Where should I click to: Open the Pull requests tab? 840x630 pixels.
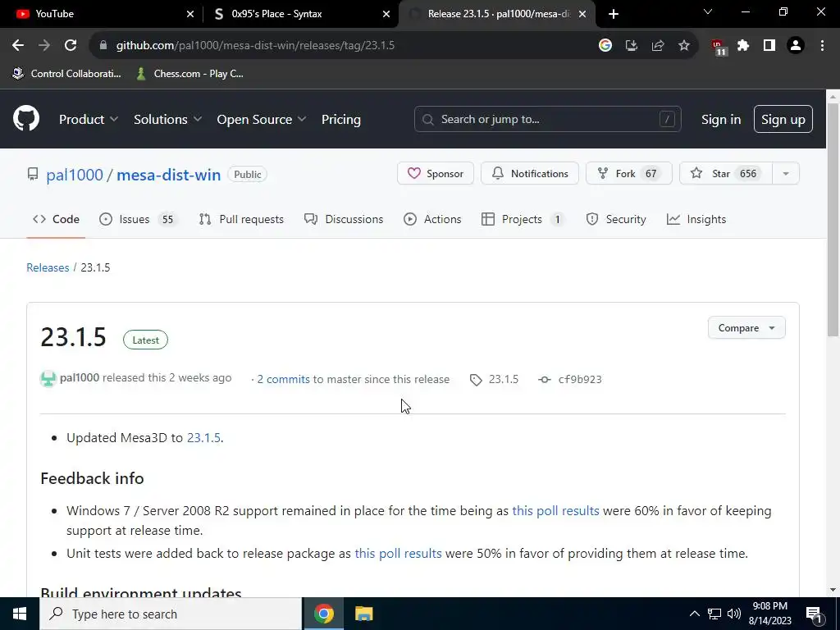(242, 219)
